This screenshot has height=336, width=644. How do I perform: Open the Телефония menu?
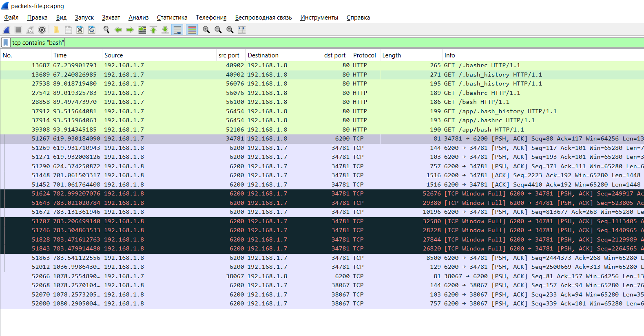tap(211, 18)
